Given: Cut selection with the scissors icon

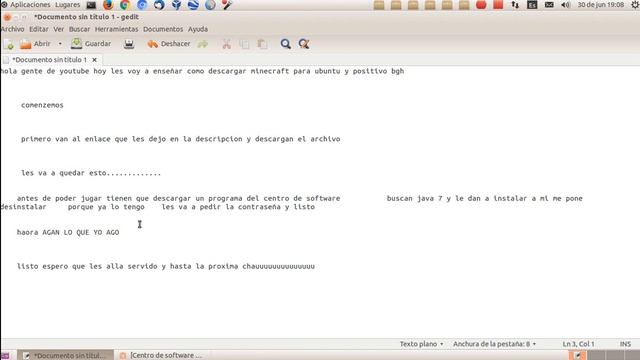Looking at the screenshot, I should [x=227, y=44].
